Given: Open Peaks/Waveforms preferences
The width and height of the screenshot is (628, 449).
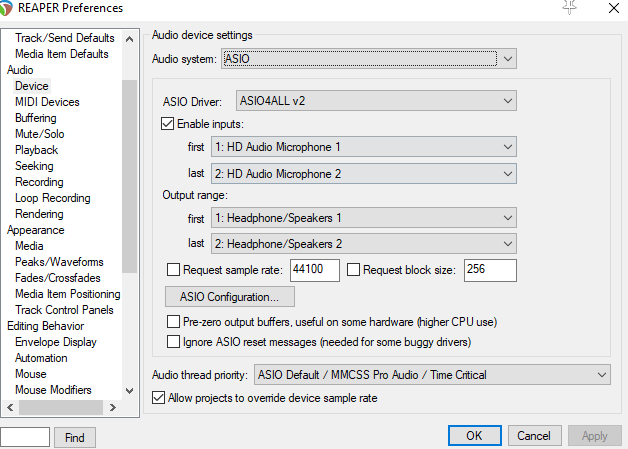Looking at the screenshot, I should 59,262.
